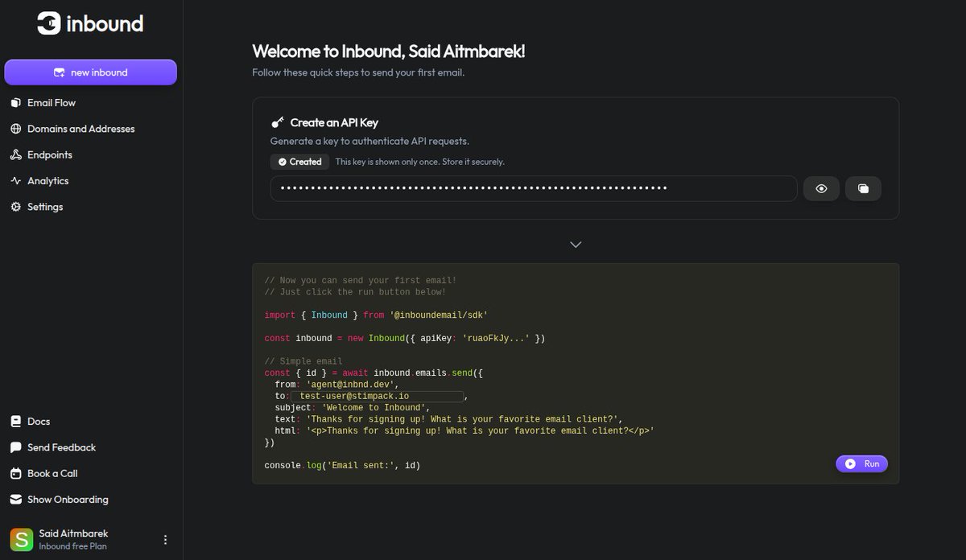Open the Docs link
Image resolution: width=966 pixels, height=560 pixels.
[x=39, y=422]
